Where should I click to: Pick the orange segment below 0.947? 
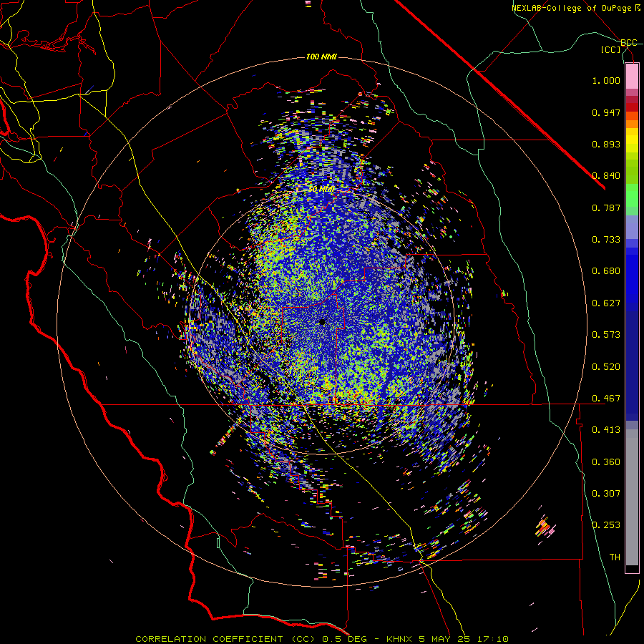[632, 124]
